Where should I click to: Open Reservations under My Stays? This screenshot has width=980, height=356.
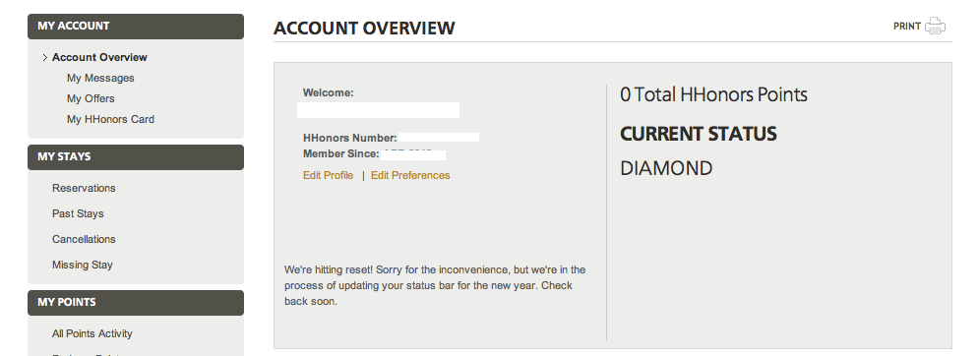[84, 188]
